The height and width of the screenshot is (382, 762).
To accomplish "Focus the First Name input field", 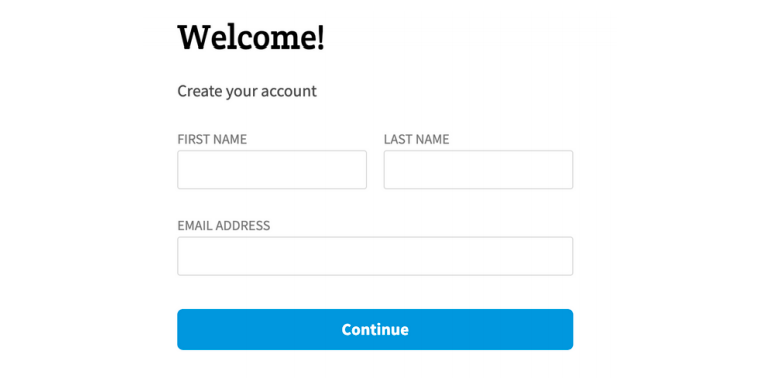I will pyautogui.click(x=272, y=170).
